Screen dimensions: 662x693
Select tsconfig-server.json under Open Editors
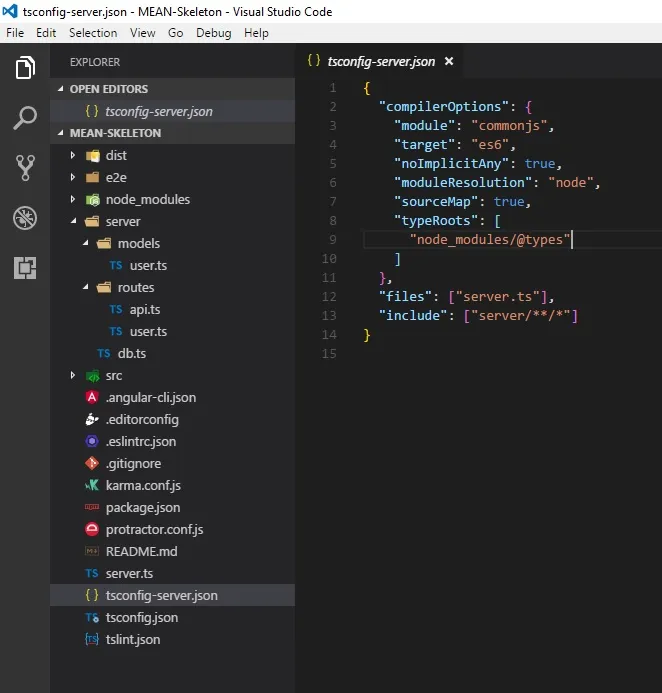172,111
